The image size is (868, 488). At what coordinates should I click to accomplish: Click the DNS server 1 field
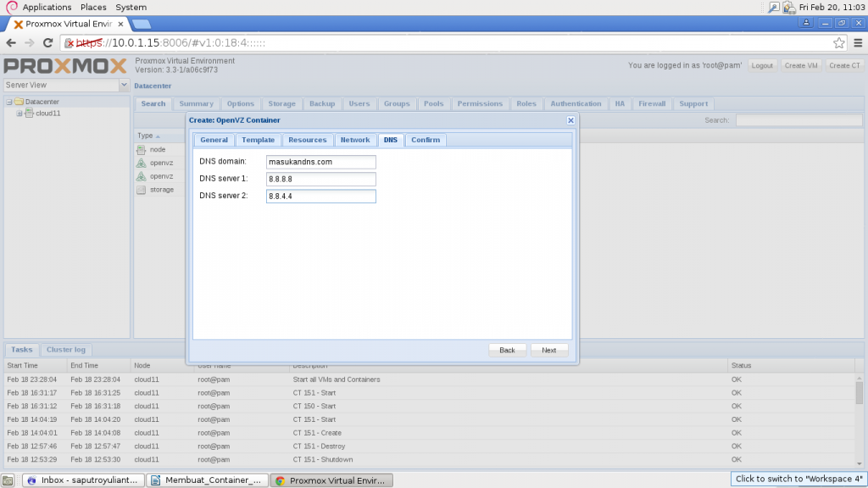pos(321,179)
